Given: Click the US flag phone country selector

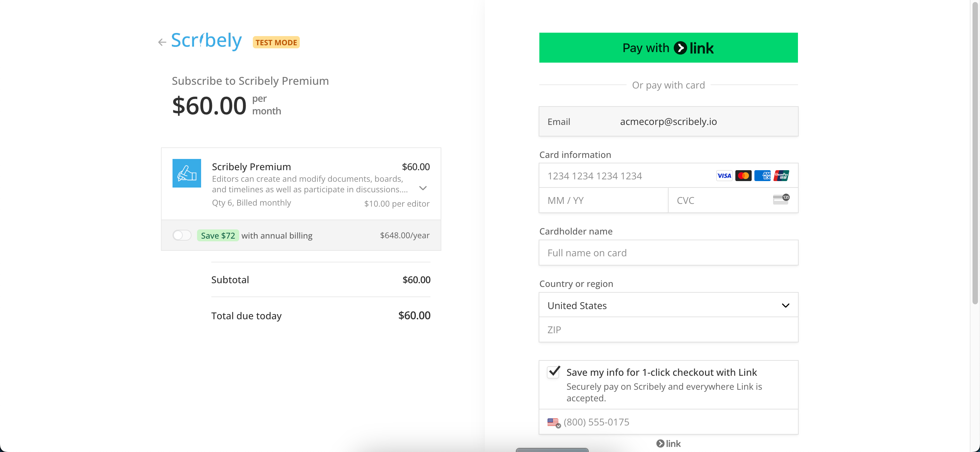Looking at the screenshot, I should pos(554,422).
